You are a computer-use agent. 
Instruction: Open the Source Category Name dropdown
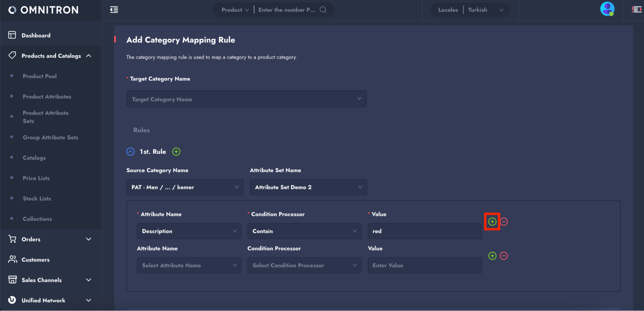point(185,187)
